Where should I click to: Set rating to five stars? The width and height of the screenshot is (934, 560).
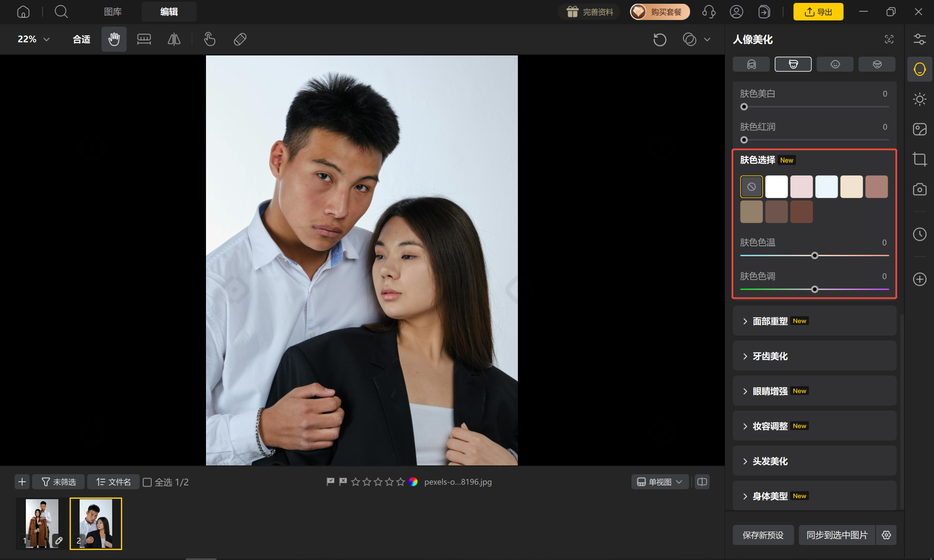[x=401, y=482]
